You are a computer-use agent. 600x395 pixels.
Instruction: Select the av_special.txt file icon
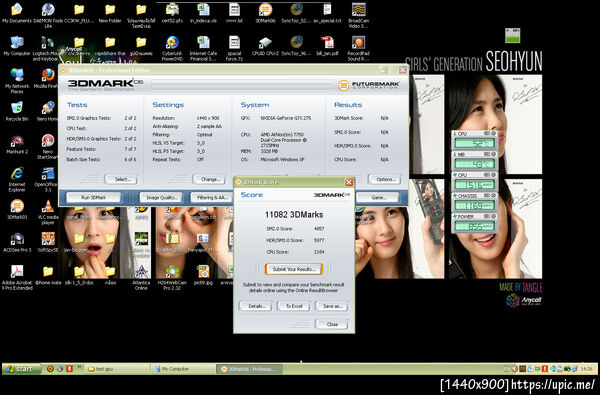click(x=327, y=13)
